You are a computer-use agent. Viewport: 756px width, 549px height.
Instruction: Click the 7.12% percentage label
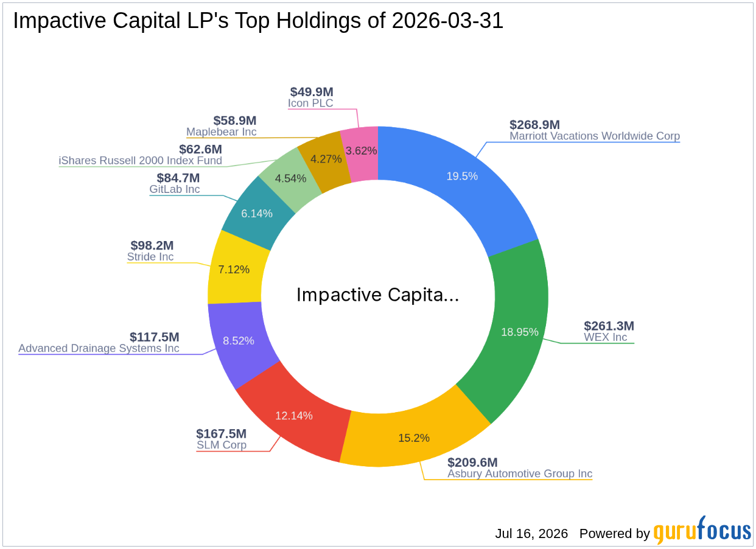coord(234,269)
